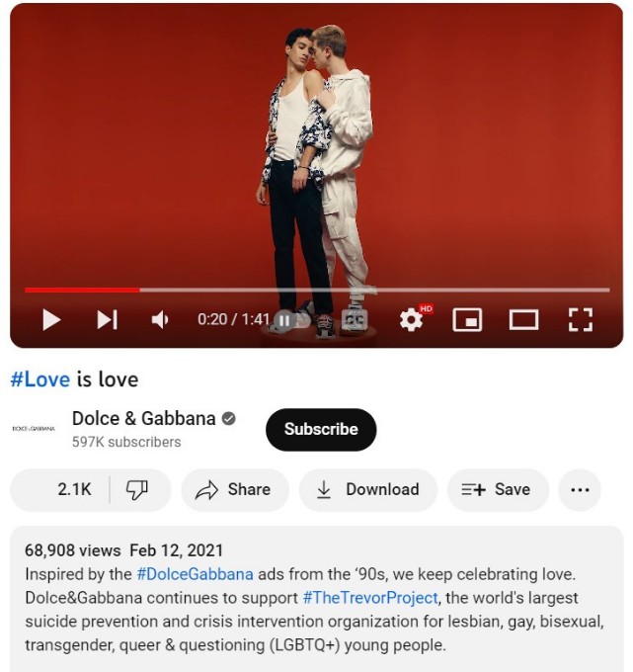Viewport: 633px width, 672px height.
Task: Seek on the red video progress bar
Action: [x=317, y=291]
